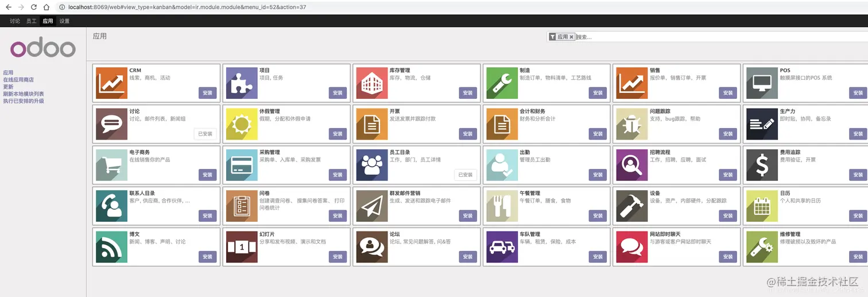Click the 日历 calendar icon

pyautogui.click(x=762, y=206)
